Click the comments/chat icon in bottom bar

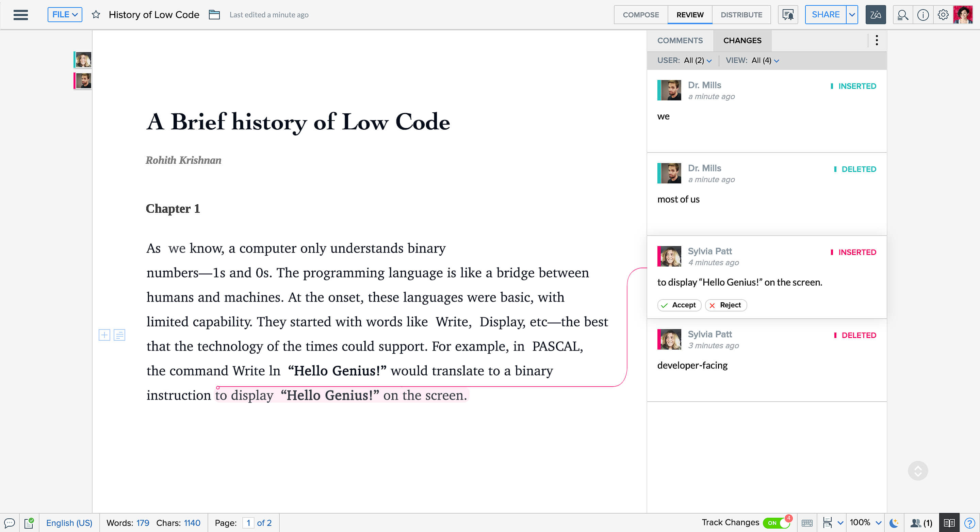10,523
